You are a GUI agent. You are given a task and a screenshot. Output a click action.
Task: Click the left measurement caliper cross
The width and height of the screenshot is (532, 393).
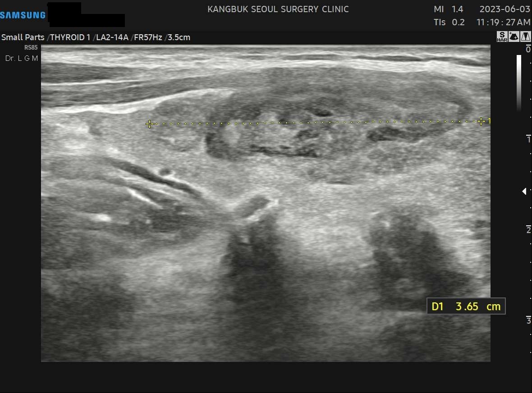pyautogui.click(x=150, y=124)
